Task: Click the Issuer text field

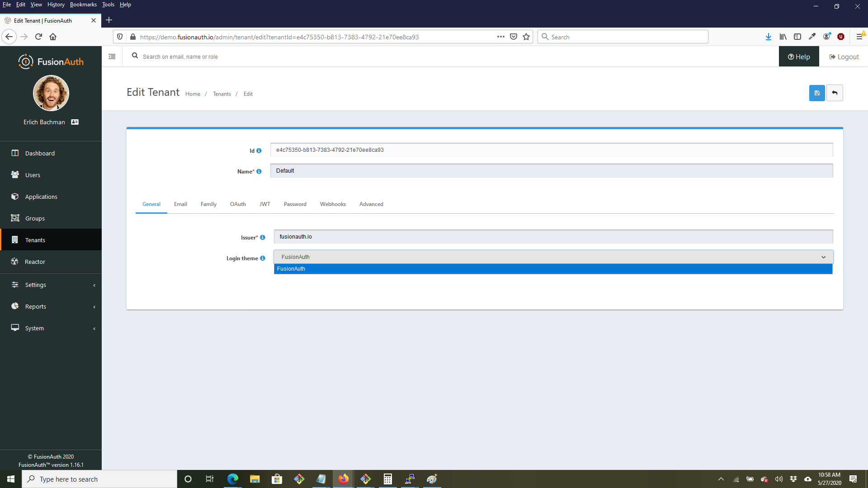Action: tap(553, 237)
